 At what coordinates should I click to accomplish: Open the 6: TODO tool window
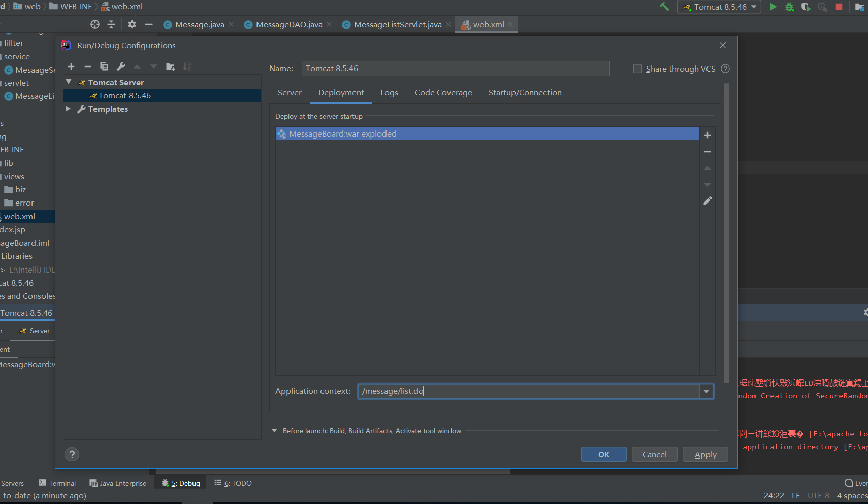pyautogui.click(x=233, y=483)
